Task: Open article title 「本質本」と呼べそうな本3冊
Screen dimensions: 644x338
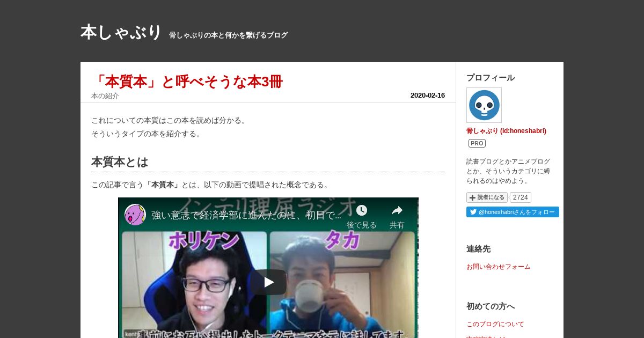Action: (187, 82)
